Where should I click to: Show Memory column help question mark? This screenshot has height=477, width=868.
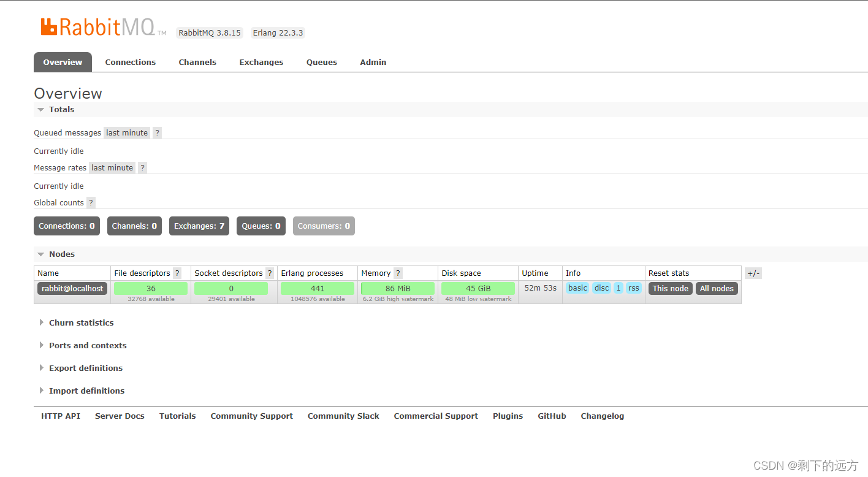pyautogui.click(x=398, y=273)
